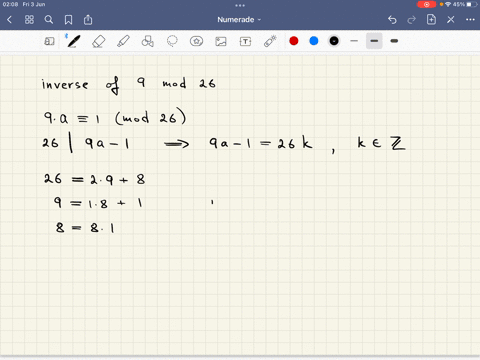480x360 pixels.
Task: Open the page thumbnails grid view
Action: pyautogui.click(x=29, y=20)
